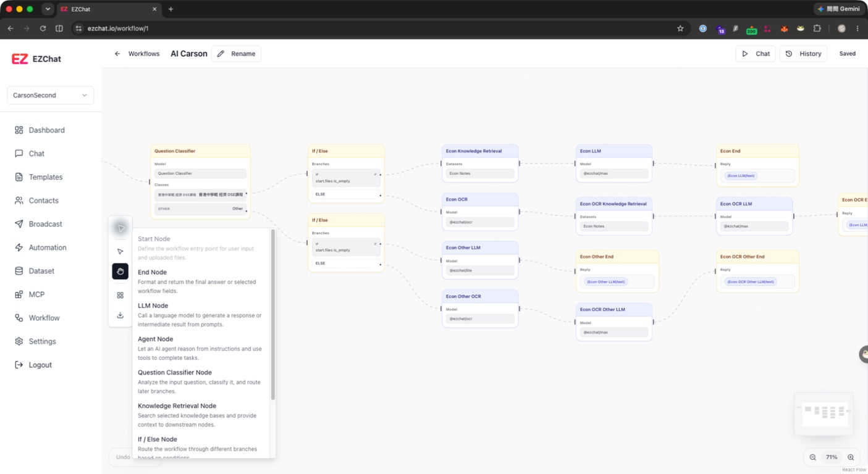The width and height of the screenshot is (868, 474).
Task: Click the Dataset database icon
Action: coord(19,271)
